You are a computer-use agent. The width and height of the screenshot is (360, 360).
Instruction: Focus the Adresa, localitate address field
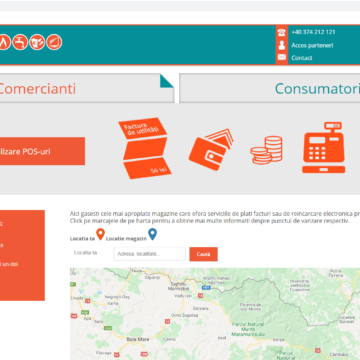(x=149, y=254)
